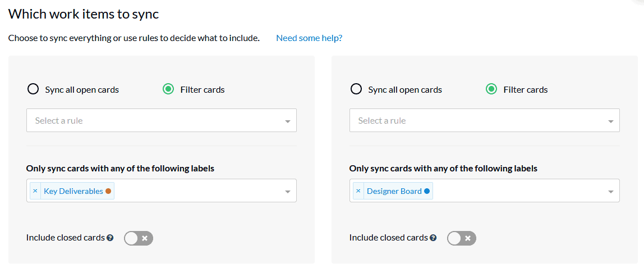Click empty area in left labels field

[197, 191]
